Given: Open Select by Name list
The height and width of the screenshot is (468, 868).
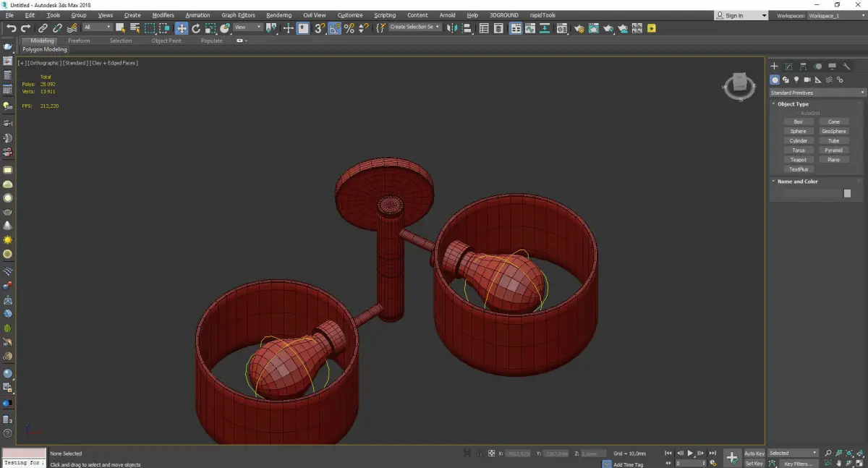Looking at the screenshot, I should [135, 28].
